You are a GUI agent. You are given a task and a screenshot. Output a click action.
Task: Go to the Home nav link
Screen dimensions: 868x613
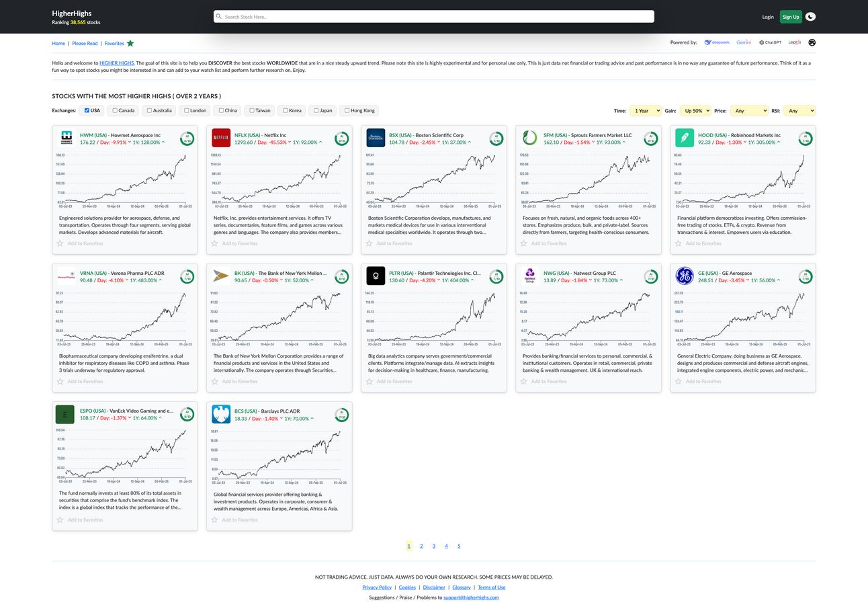point(58,43)
